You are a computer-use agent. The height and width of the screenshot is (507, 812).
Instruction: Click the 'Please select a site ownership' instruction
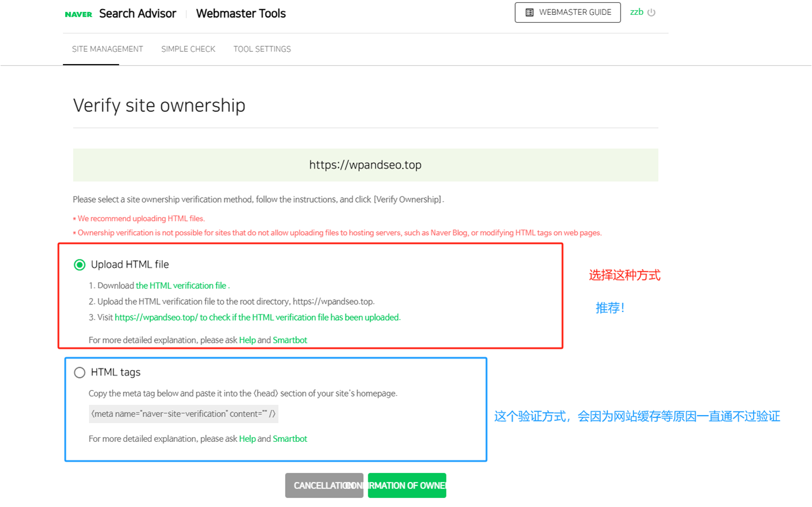pyautogui.click(x=258, y=199)
